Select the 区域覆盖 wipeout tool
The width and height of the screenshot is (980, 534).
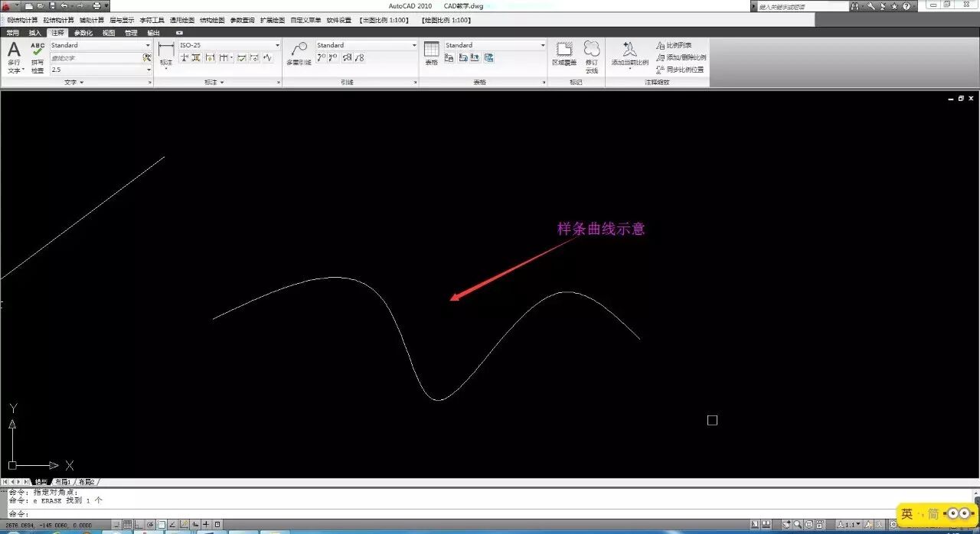(564, 54)
